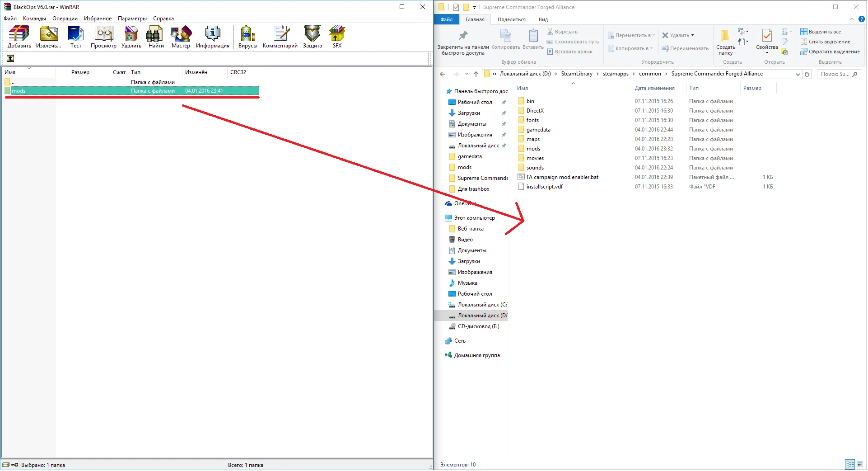This screenshot has height=471, width=868.
Task: Click the Защита protect archive icon
Action: click(311, 37)
